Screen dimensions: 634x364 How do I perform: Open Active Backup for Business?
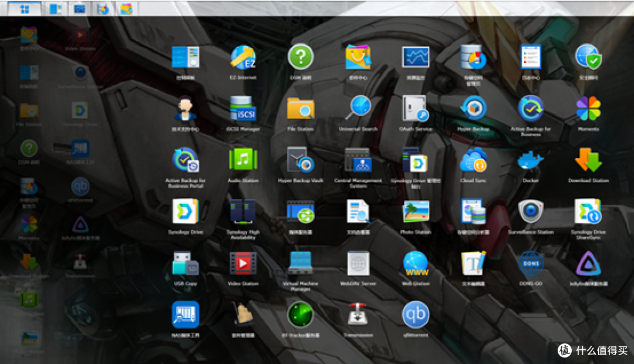(x=531, y=109)
